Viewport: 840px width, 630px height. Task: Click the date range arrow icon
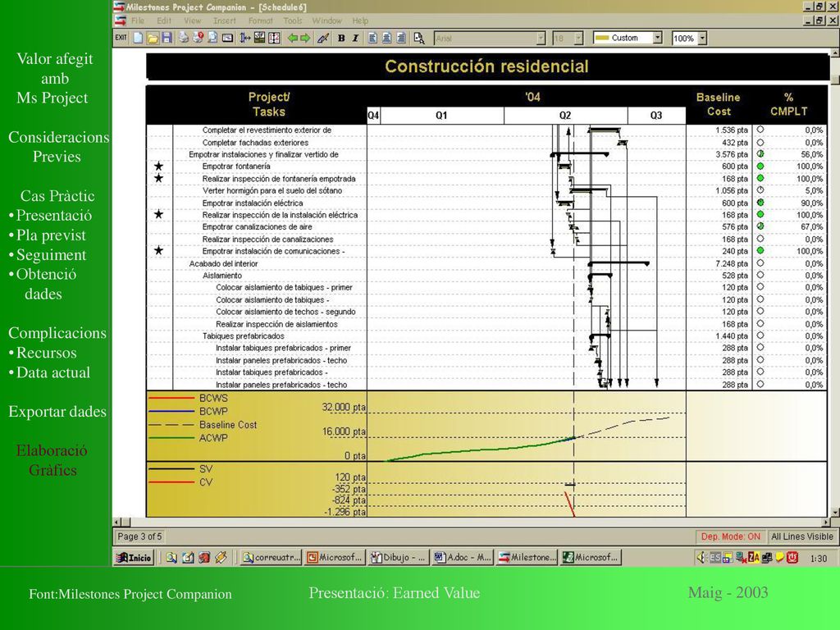[244, 38]
